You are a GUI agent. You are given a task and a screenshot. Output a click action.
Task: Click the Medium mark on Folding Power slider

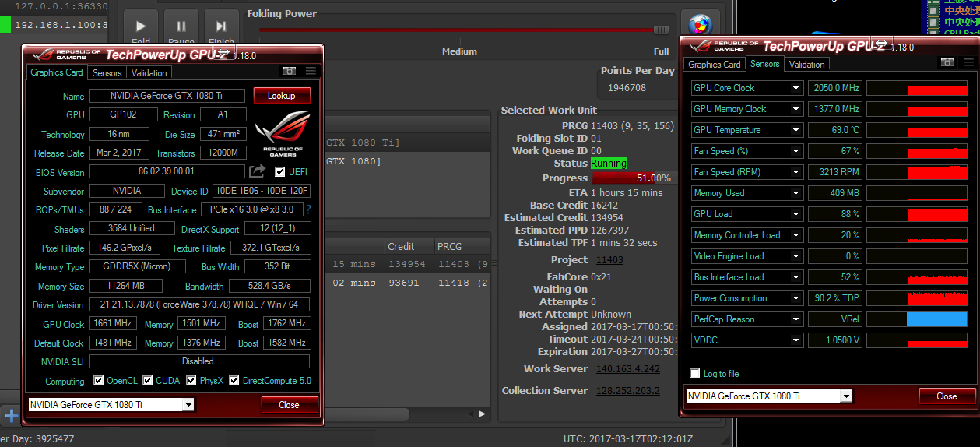pyautogui.click(x=459, y=51)
